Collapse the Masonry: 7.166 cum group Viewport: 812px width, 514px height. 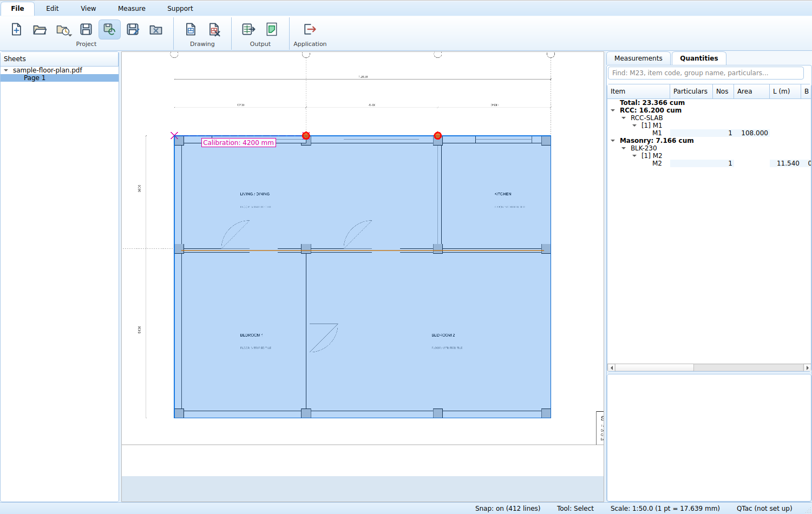coord(613,141)
